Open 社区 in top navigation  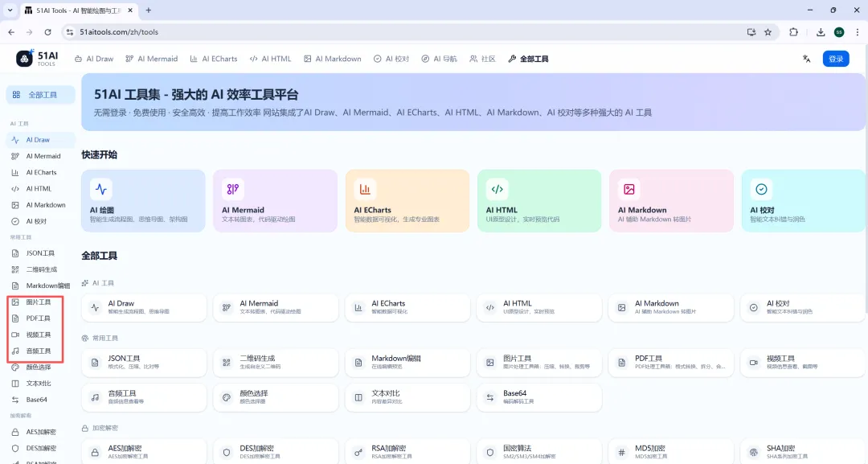pyautogui.click(x=482, y=59)
